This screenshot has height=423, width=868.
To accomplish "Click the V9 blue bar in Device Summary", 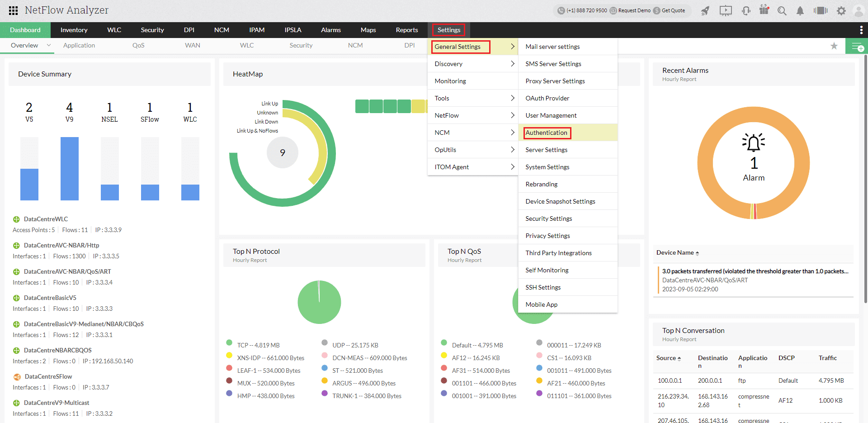I will coord(70,169).
